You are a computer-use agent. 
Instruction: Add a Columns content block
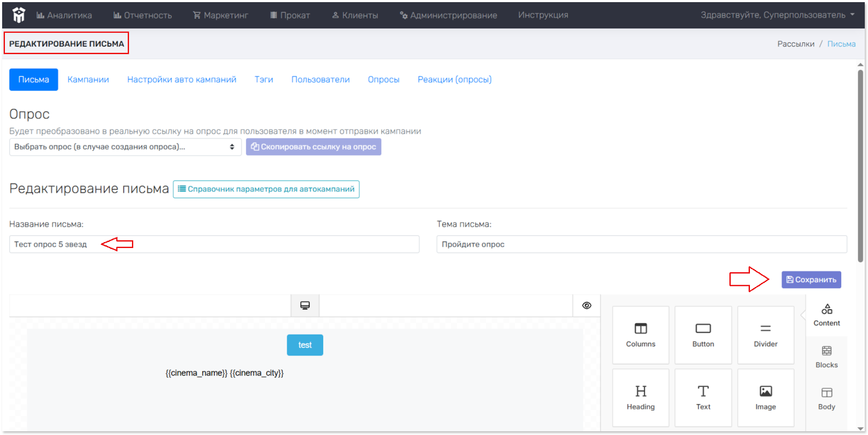click(x=640, y=335)
